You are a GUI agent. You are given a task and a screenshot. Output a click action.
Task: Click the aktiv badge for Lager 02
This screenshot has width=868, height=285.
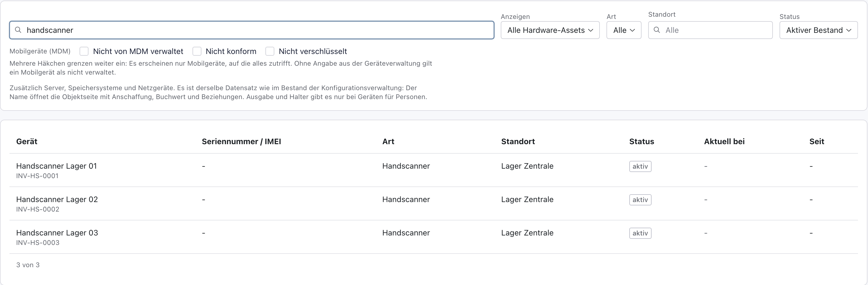(640, 200)
